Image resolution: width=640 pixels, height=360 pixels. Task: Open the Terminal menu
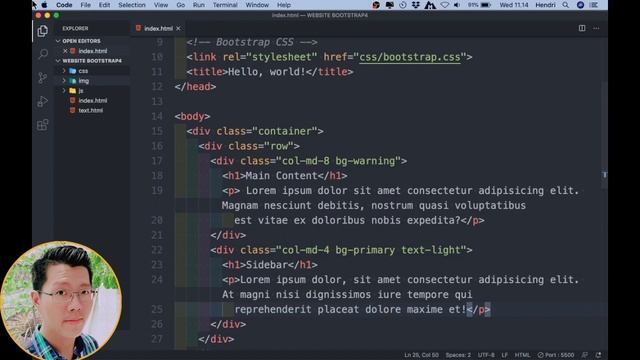tap(225, 5)
